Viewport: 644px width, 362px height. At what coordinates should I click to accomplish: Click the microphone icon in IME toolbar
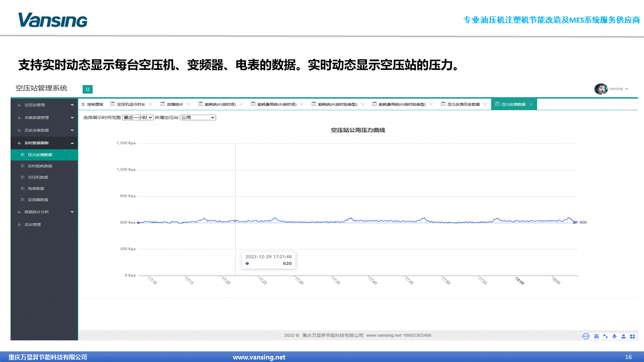pos(614,336)
